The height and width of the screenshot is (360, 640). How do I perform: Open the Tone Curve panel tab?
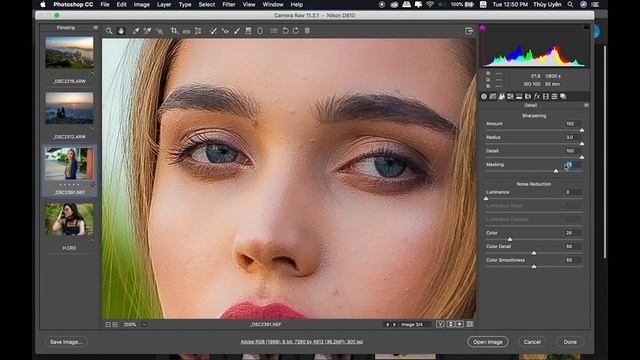tap(493, 97)
